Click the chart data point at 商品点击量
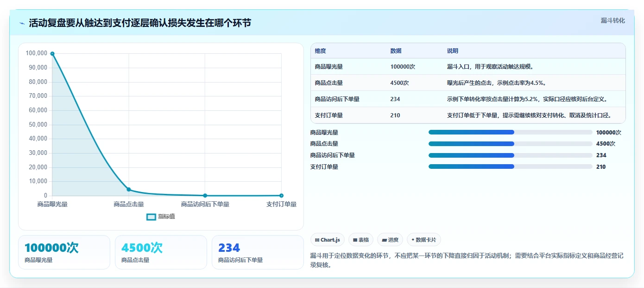644x288 pixels. 129,189
